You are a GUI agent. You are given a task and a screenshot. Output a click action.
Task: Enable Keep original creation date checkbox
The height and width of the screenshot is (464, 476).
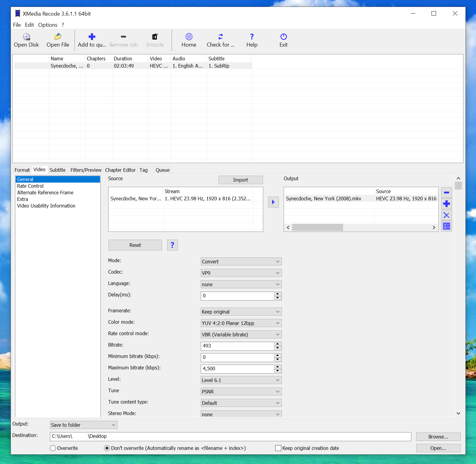278,448
